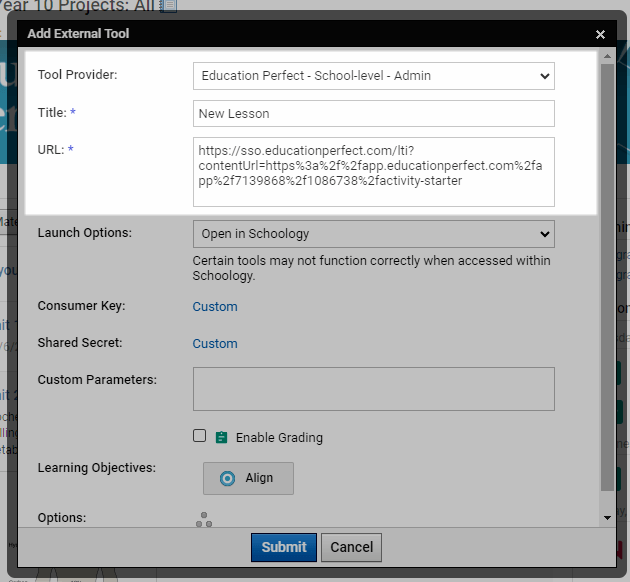Click into the URL text area
630x582 pixels.
[x=374, y=172]
